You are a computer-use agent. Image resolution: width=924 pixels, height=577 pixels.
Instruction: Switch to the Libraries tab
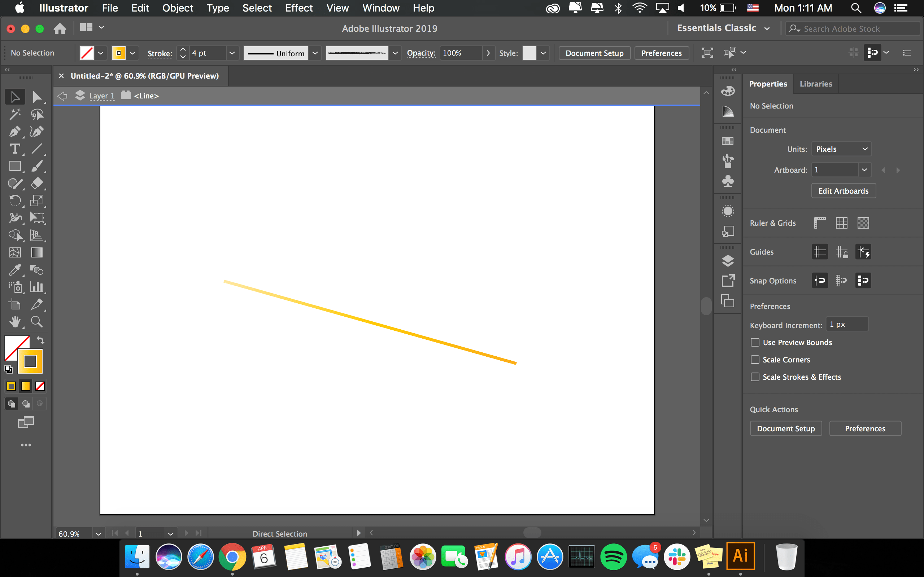pos(816,84)
